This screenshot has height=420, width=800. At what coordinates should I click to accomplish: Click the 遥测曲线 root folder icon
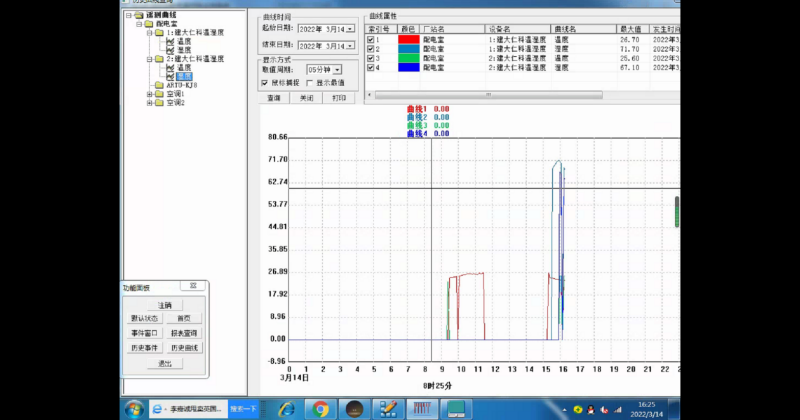(x=138, y=15)
